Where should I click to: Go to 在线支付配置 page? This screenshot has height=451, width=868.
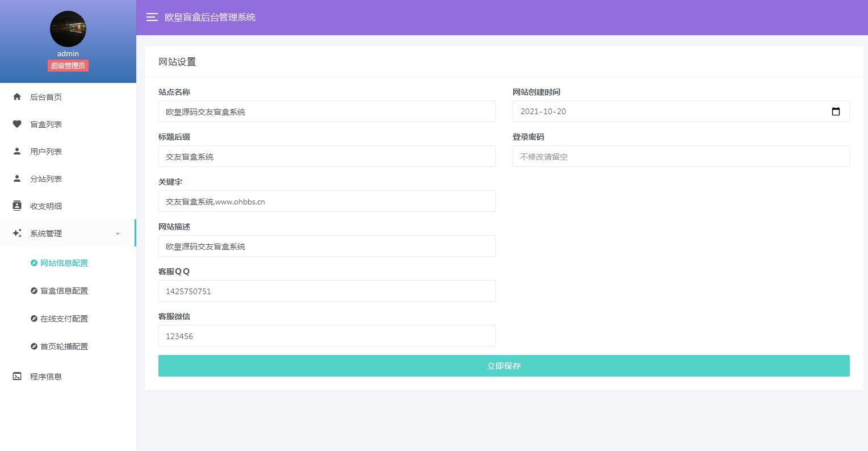click(64, 319)
